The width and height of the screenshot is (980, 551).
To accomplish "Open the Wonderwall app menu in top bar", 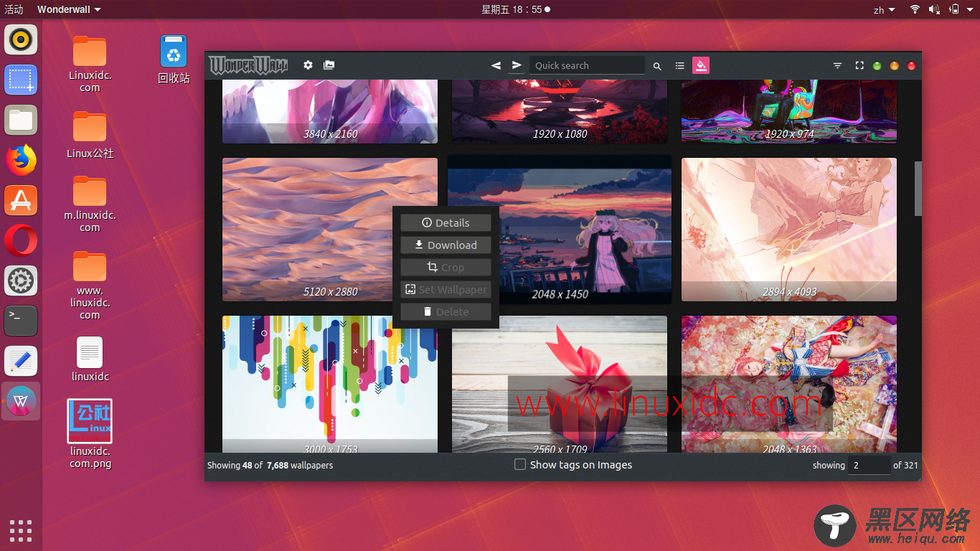I will point(69,9).
